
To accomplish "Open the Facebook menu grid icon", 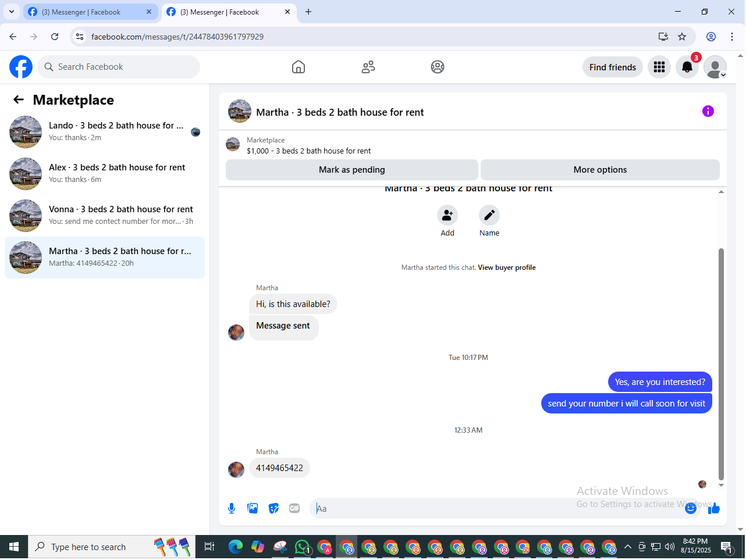I will pyautogui.click(x=659, y=67).
